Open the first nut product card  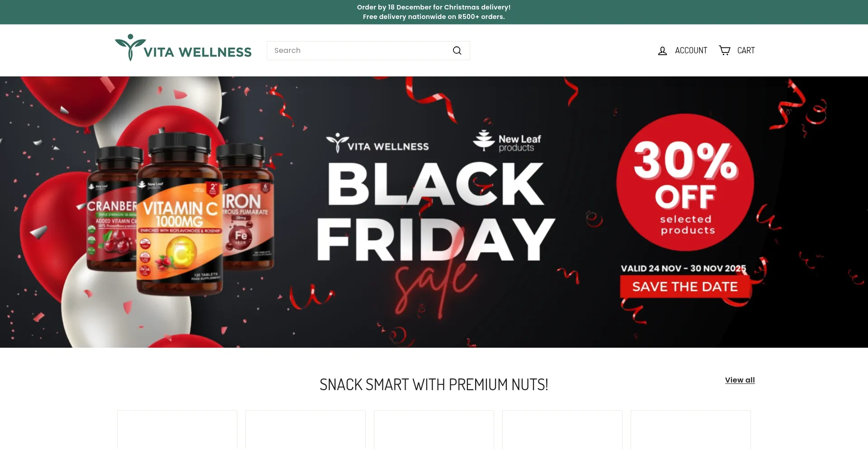click(177, 430)
